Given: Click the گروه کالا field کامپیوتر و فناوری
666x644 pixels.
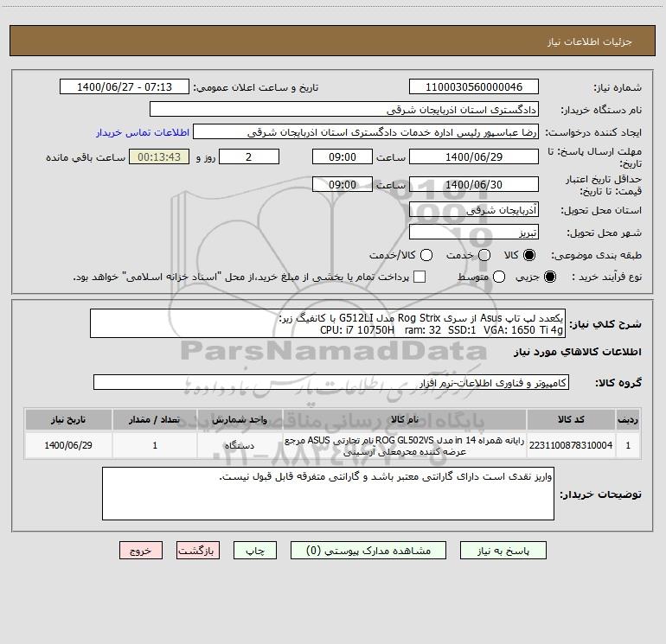Looking at the screenshot, I should click(331, 382).
